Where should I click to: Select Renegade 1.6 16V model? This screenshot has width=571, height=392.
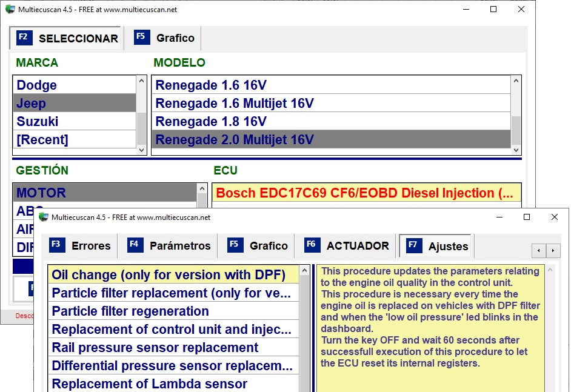pyautogui.click(x=331, y=85)
